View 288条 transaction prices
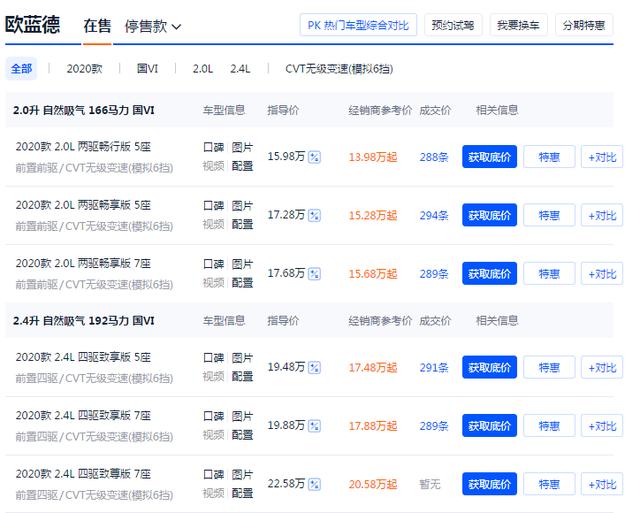Screen dimensions: 640x513 click(434, 157)
